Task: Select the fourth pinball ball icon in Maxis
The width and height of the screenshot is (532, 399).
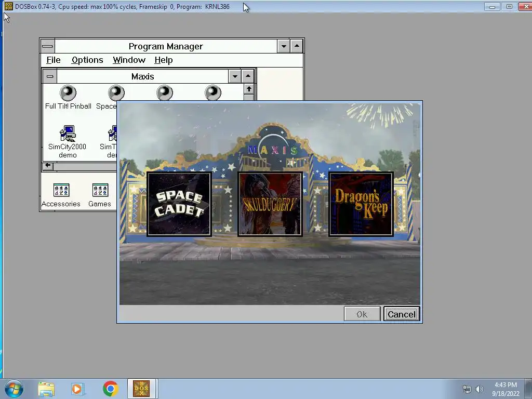Action: pos(213,93)
